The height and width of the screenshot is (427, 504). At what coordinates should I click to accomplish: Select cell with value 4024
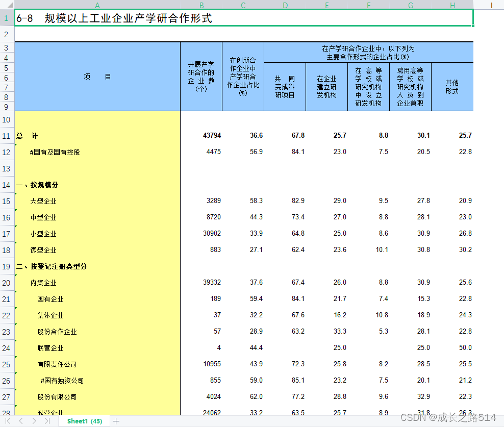click(201, 396)
